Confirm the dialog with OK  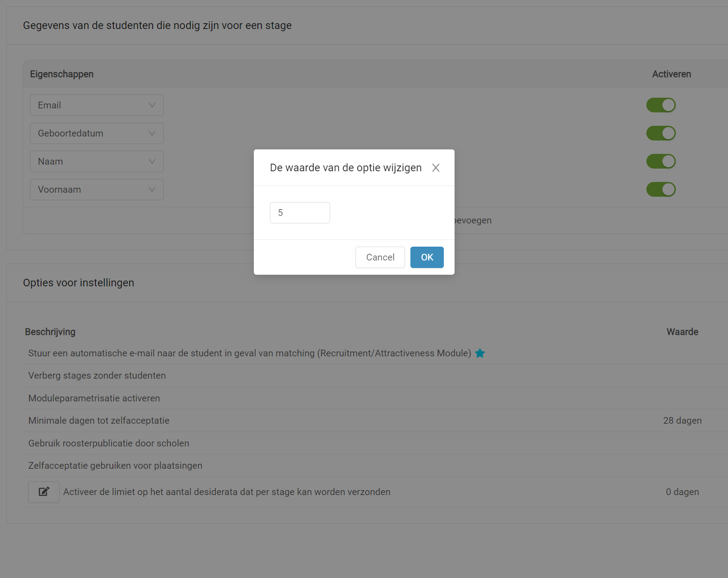(x=427, y=257)
